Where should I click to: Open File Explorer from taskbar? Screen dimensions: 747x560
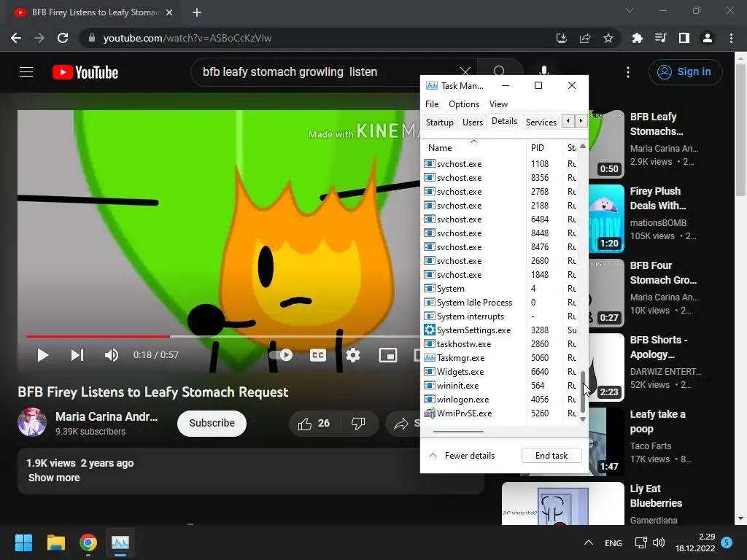[55, 542]
